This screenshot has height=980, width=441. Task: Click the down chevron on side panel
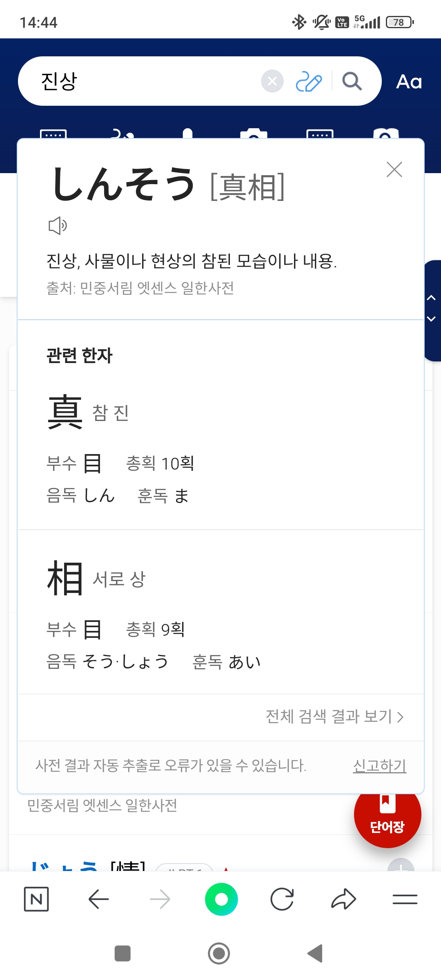tap(431, 319)
